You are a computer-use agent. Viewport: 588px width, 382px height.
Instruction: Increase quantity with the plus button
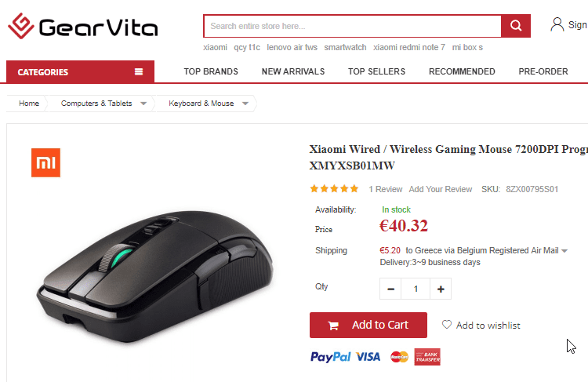click(441, 289)
